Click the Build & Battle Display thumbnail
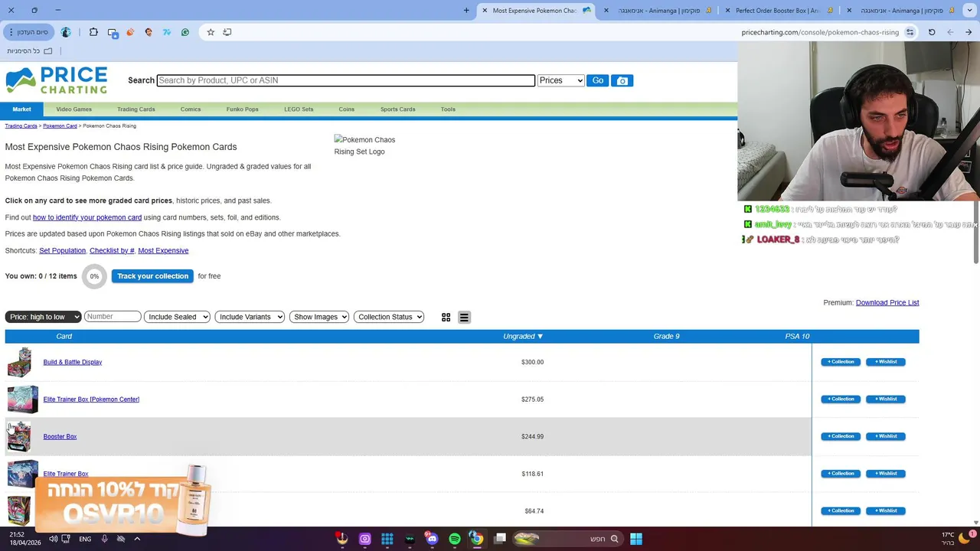This screenshot has height=551, width=980. tap(19, 362)
